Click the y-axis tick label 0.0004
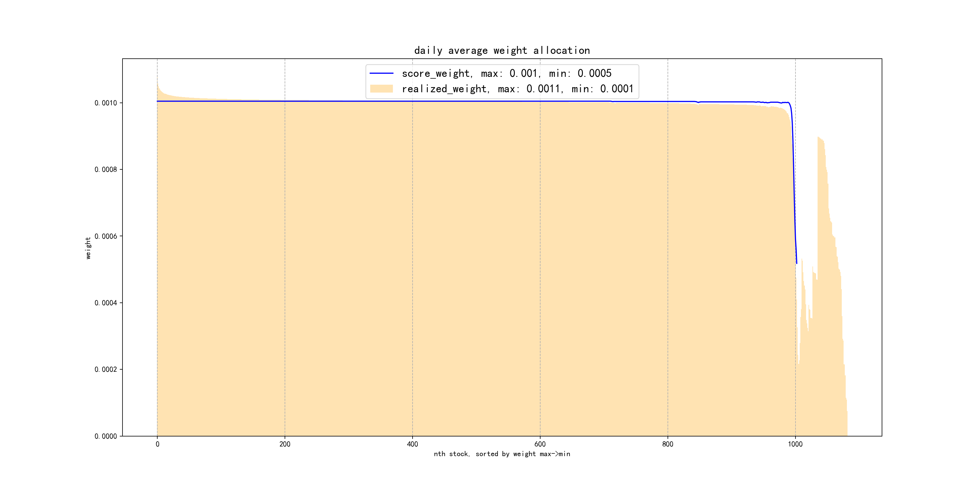 pos(106,303)
